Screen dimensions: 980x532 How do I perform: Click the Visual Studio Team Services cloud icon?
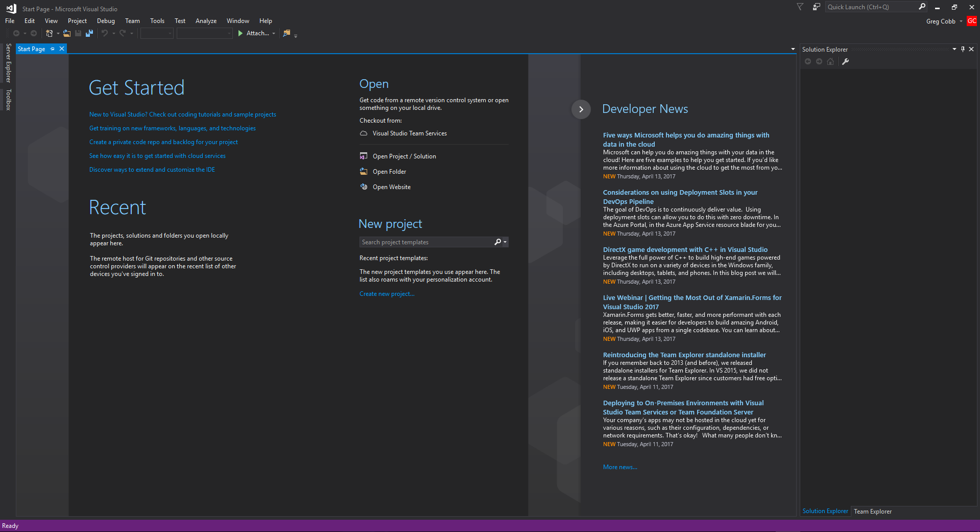364,133
